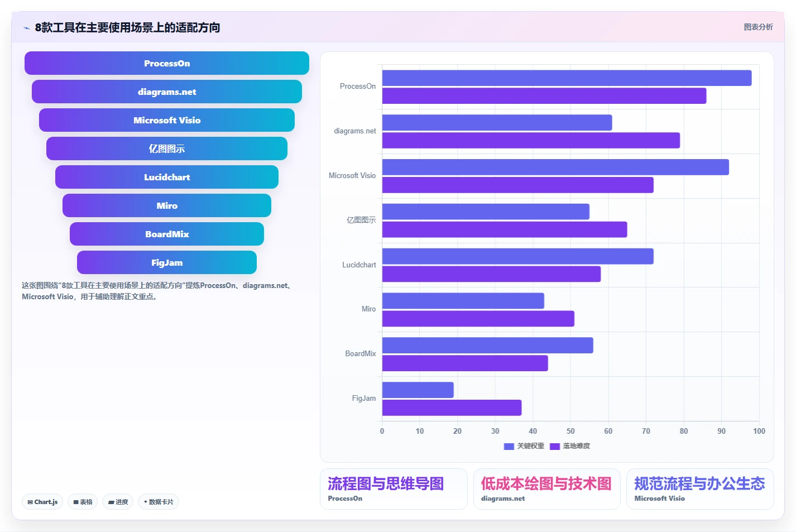Click the small icon beside the page title
The width and height of the screenshot is (796, 532).
26,28
